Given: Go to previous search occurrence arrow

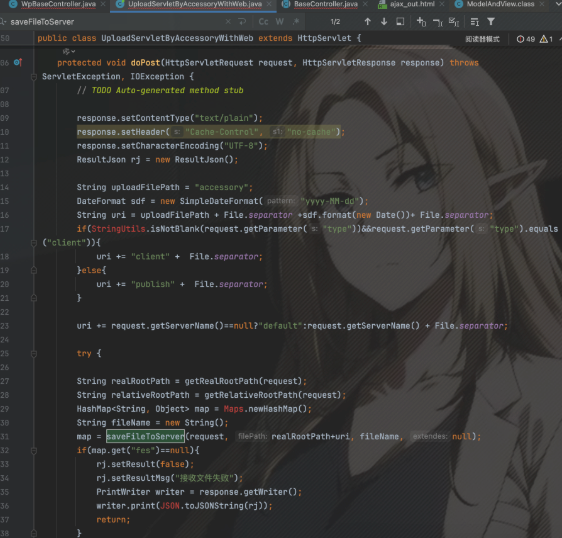Looking at the screenshot, I should point(367,22).
